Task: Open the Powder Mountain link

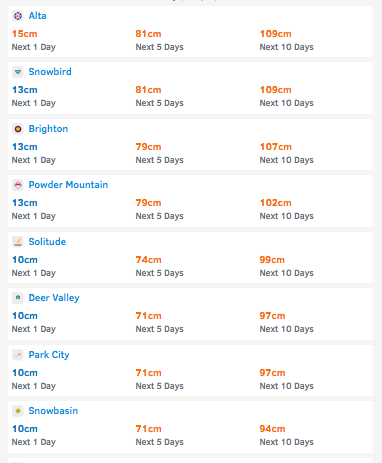Action: [x=68, y=185]
